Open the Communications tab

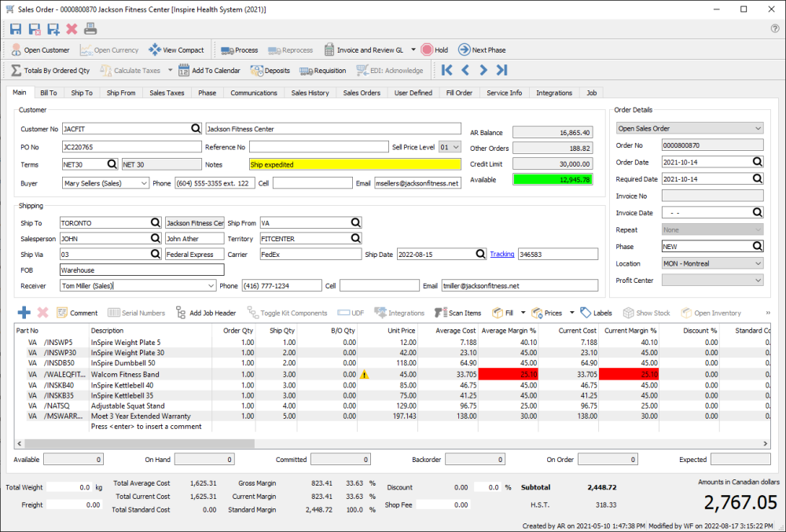tap(254, 93)
